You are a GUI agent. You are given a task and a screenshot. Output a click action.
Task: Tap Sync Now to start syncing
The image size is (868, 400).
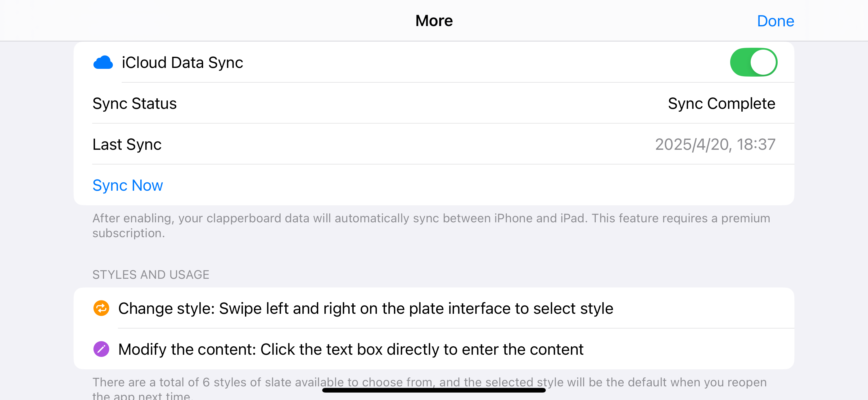point(128,185)
